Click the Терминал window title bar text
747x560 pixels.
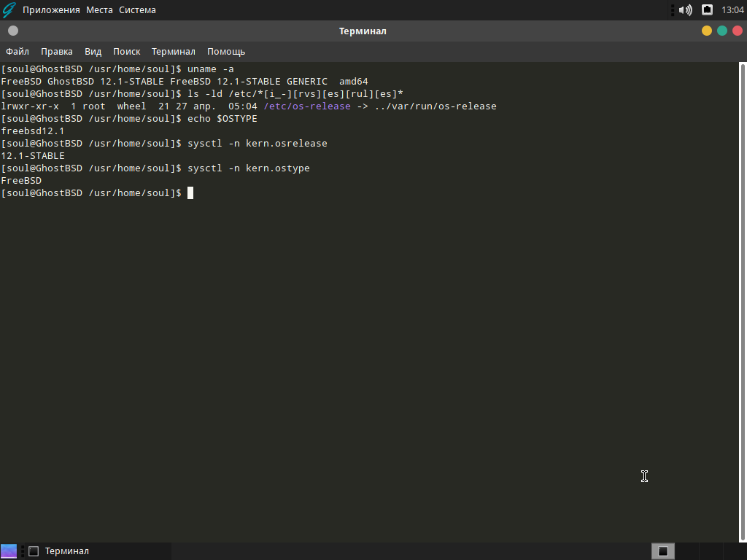click(x=363, y=31)
